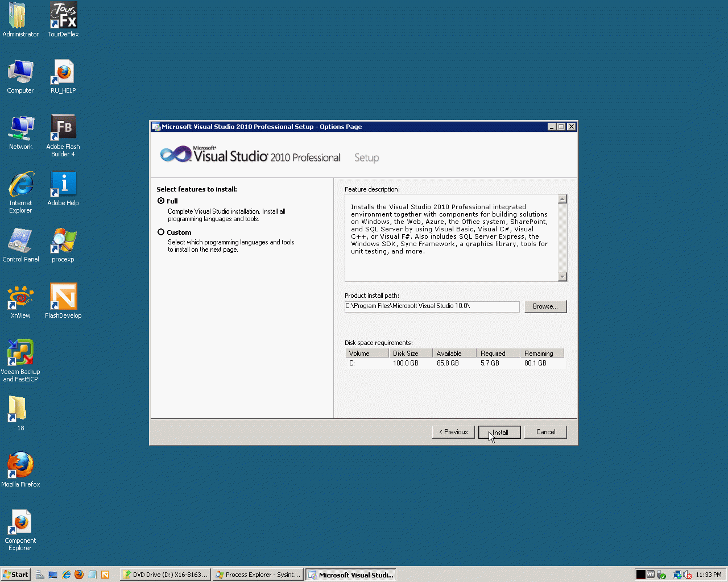The width and height of the screenshot is (728, 582).
Task: Click the 11:33 PM taskbar clock
Action: coord(709,575)
